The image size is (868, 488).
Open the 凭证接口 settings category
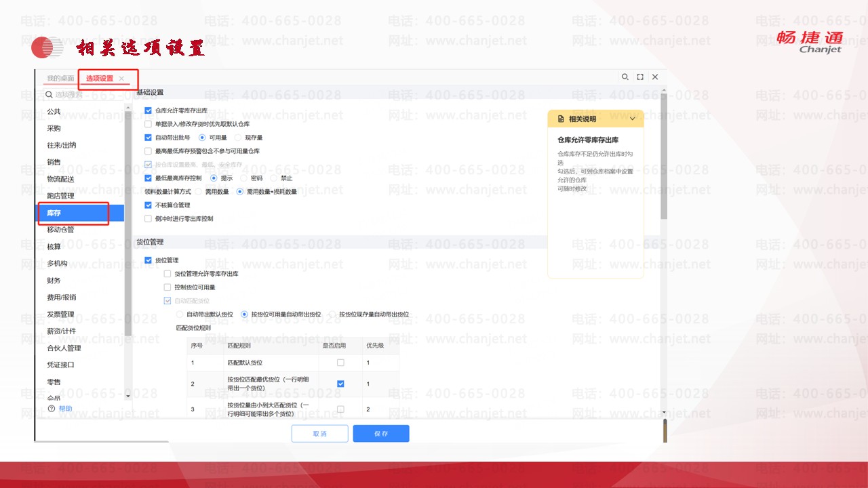click(60, 365)
